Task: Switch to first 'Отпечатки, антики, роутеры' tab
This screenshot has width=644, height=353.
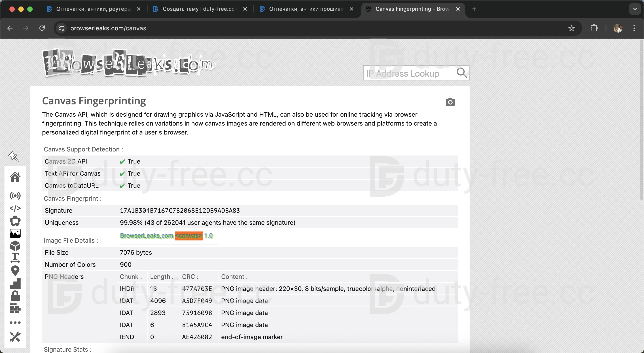Action: point(93,9)
